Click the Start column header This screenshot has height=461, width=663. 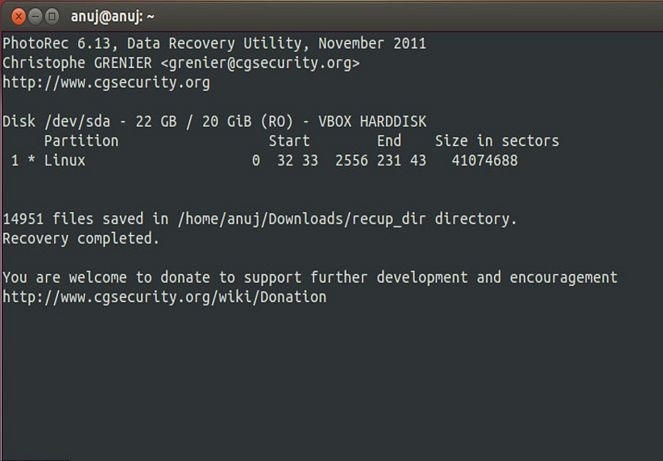289,141
